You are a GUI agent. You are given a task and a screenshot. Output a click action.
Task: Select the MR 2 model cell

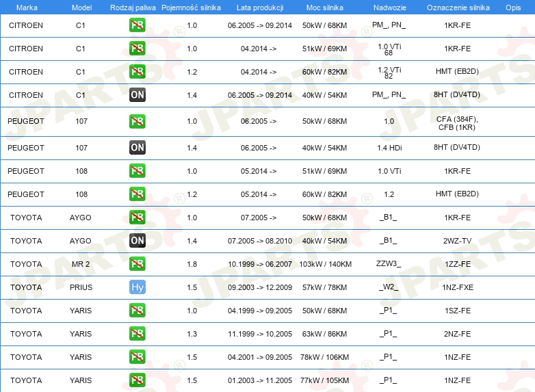tap(81, 264)
